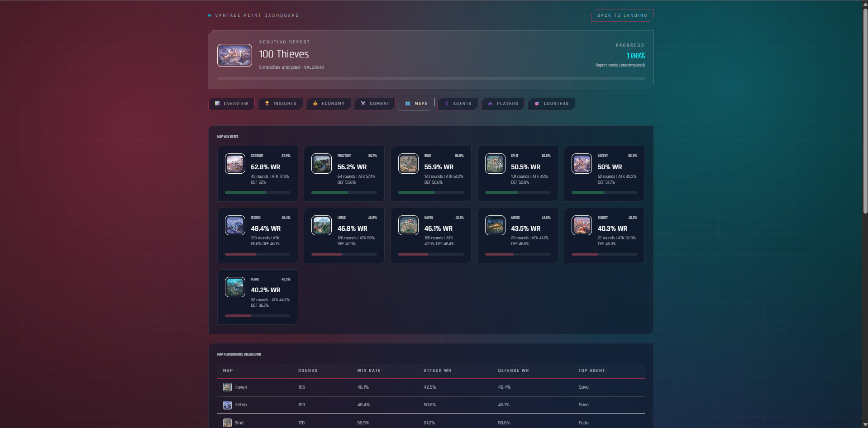Click the "56.2% WR" Fracture value
Viewport: 868px width, 428px height.
pyautogui.click(x=352, y=167)
